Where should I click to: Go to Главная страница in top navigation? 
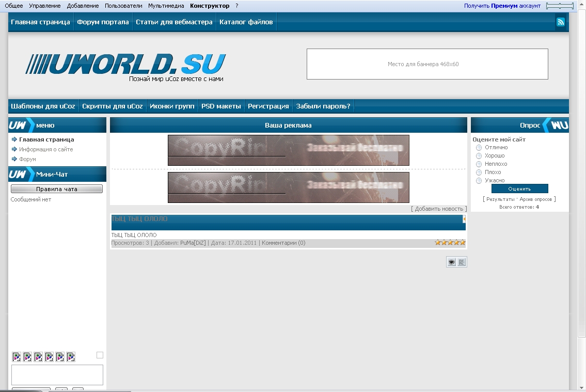point(40,22)
